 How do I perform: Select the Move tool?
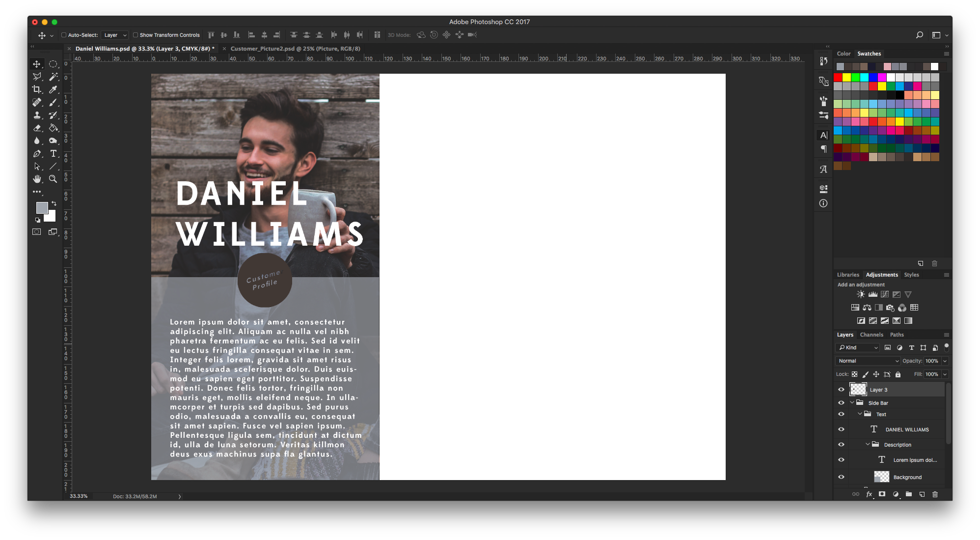[37, 64]
